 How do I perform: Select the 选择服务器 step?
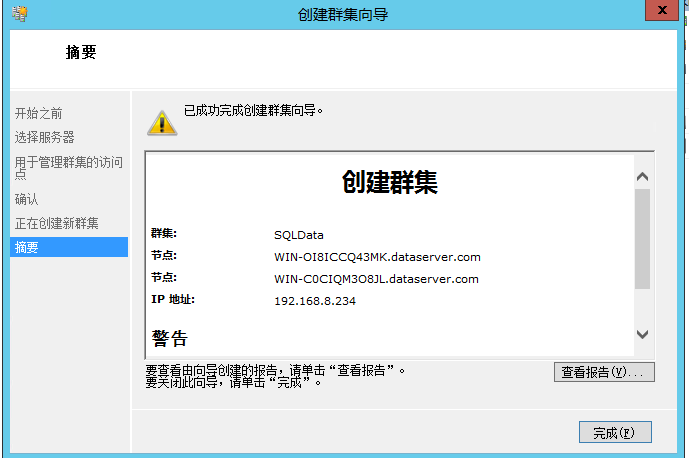tap(45, 137)
